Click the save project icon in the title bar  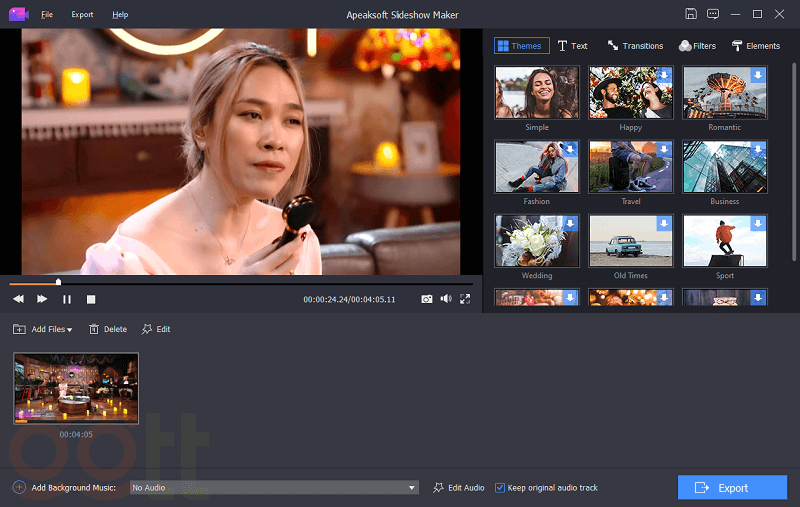pyautogui.click(x=691, y=14)
